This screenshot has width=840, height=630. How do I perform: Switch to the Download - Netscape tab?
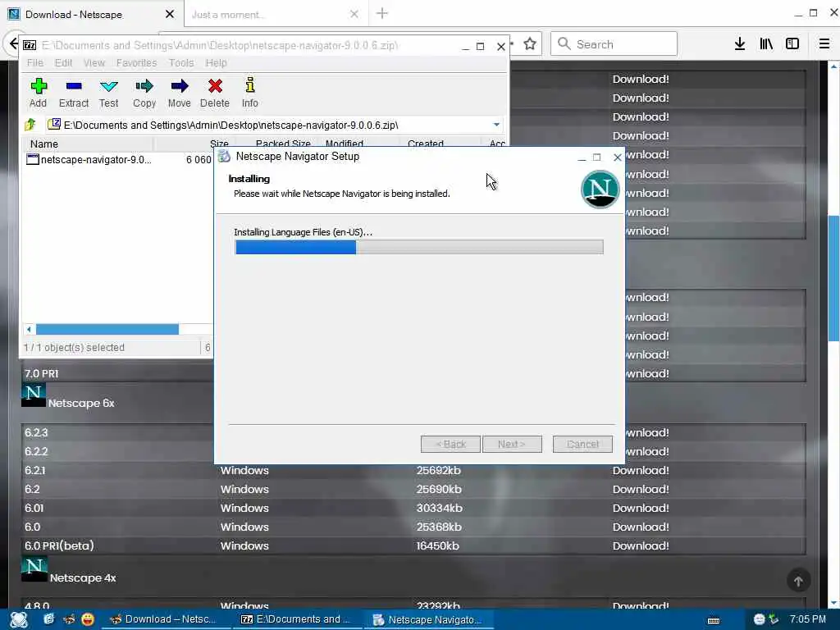pyautogui.click(x=91, y=15)
